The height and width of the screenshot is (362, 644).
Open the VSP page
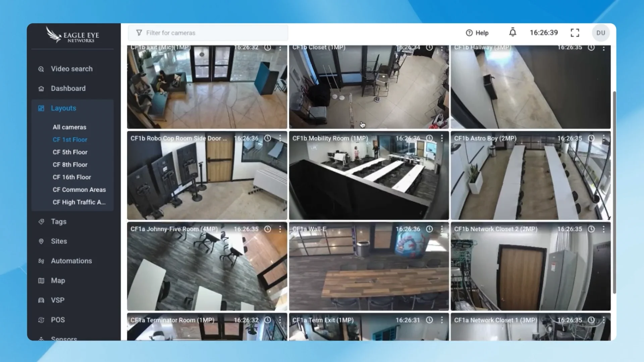pyautogui.click(x=58, y=300)
